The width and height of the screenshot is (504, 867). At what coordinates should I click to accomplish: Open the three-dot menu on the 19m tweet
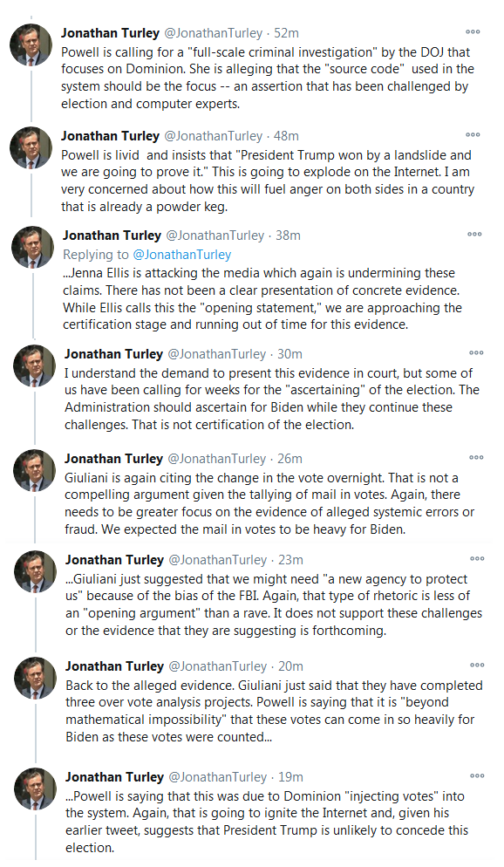pos(477,775)
